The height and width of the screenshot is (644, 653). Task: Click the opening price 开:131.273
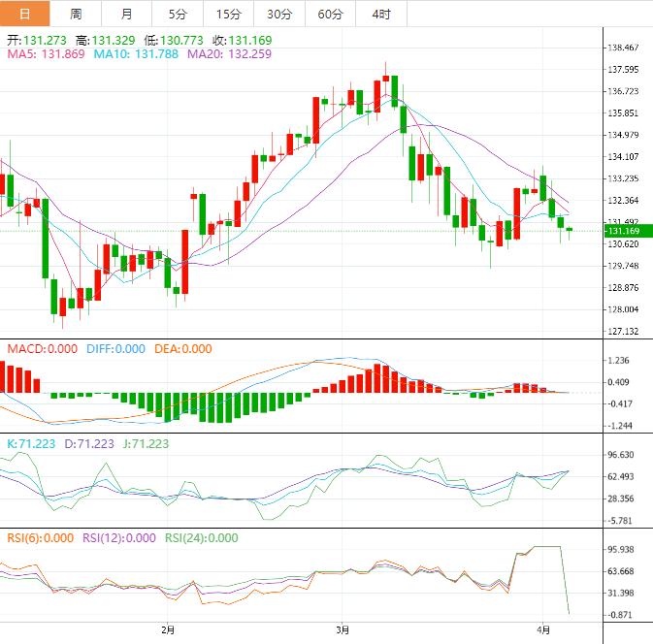point(37,41)
